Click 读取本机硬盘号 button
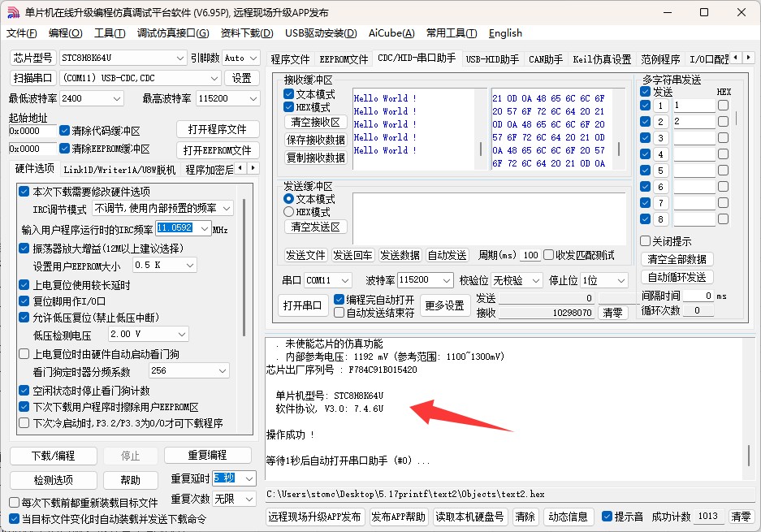The width and height of the screenshot is (761, 532). (469, 517)
